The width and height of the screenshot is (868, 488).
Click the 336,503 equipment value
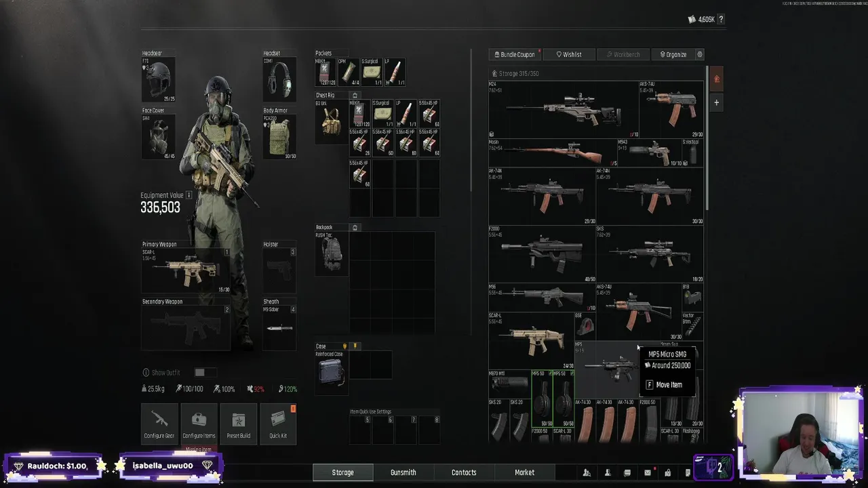(x=161, y=208)
